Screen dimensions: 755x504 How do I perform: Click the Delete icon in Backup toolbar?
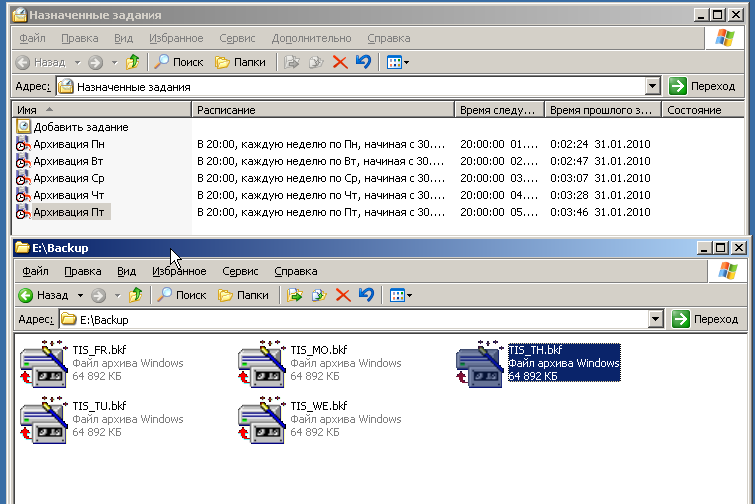[x=343, y=295]
